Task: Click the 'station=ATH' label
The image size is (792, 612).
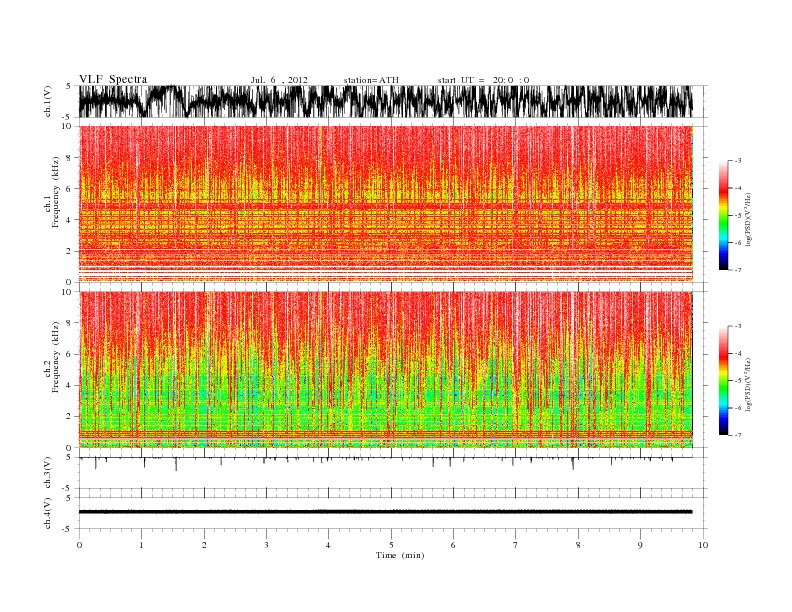Action: click(x=371, y=80)
